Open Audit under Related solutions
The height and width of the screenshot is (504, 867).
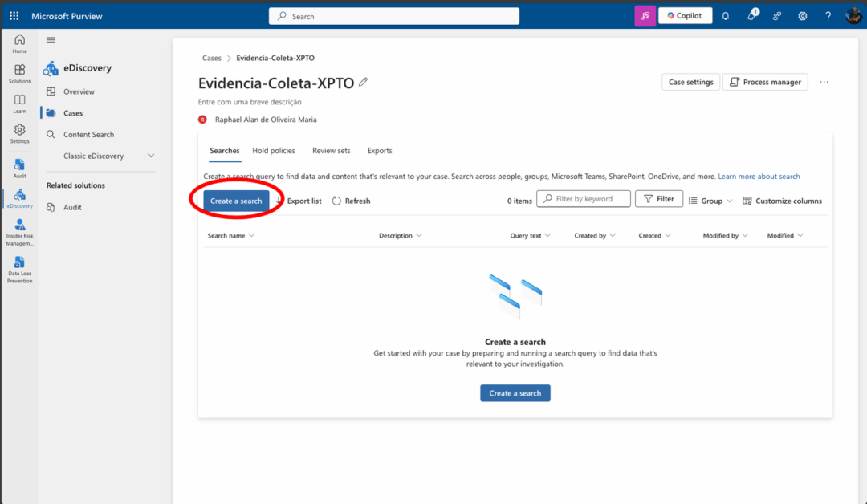72,207
